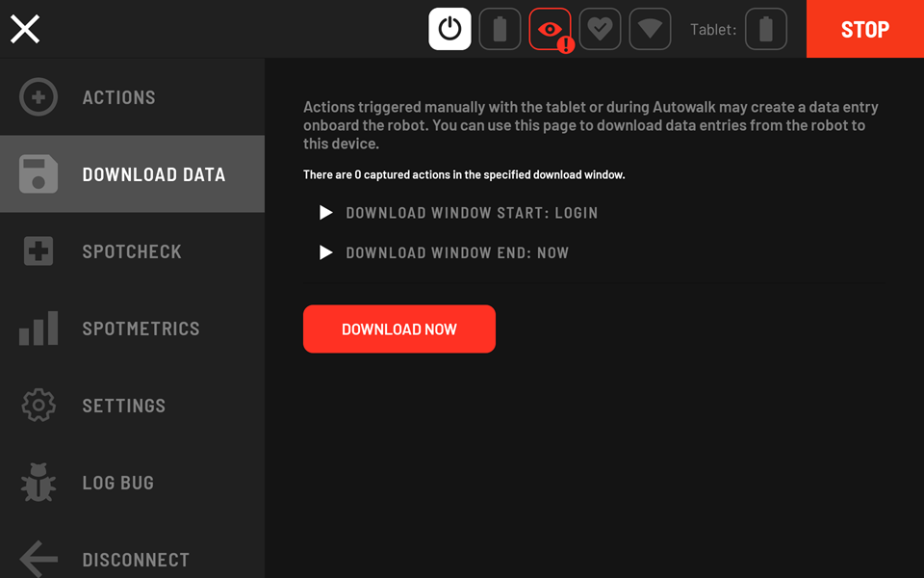
Task: Check the tablet battery icon
Action: (x=766, y=29)
